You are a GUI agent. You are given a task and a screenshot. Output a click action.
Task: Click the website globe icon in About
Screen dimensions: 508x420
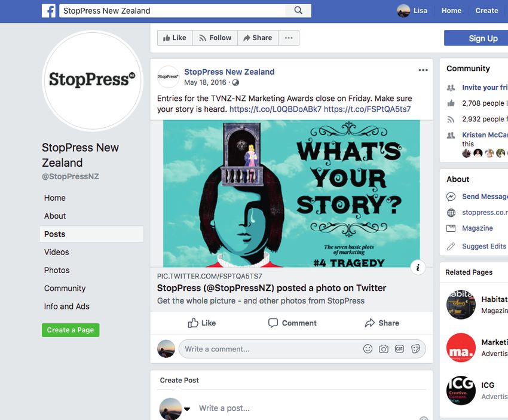451,213
